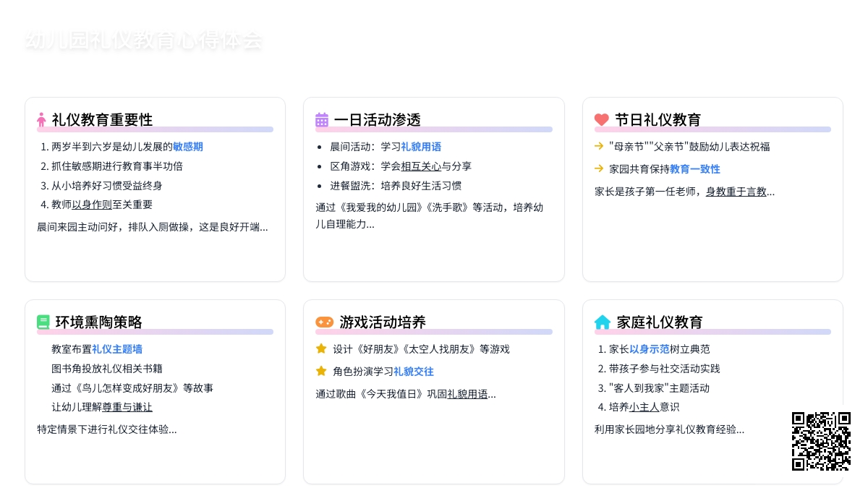Select the 一日活动渗透 card heading
The width and height of the screenshot is (868, 488).
[x=377, y=120]
